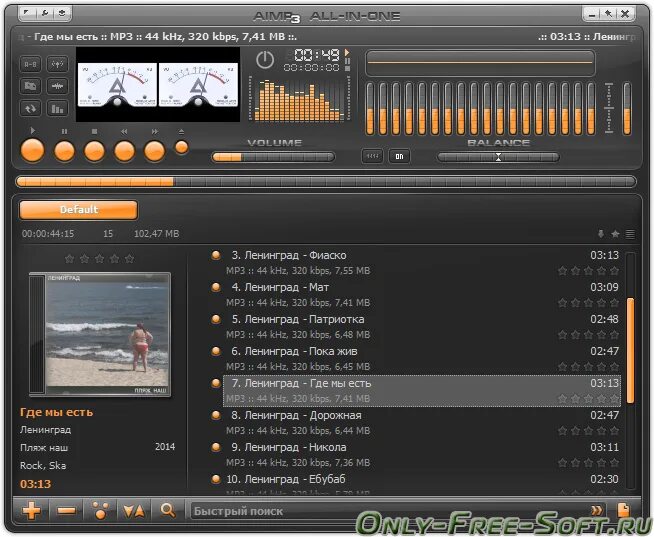
Task: Click the orange Pause button
Action: 64,151
